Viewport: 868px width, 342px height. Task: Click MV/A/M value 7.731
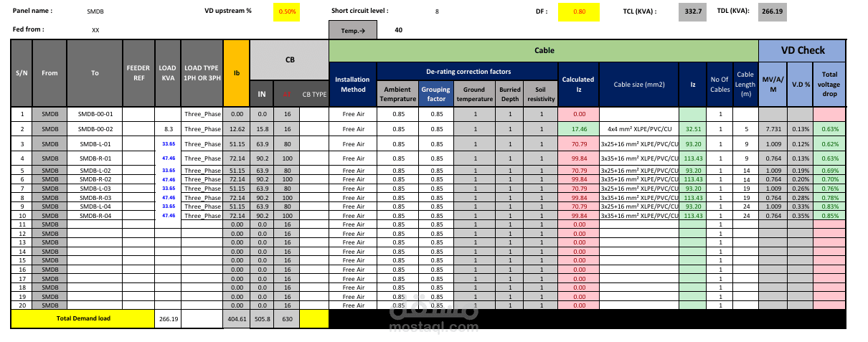(x=773, y=129)
